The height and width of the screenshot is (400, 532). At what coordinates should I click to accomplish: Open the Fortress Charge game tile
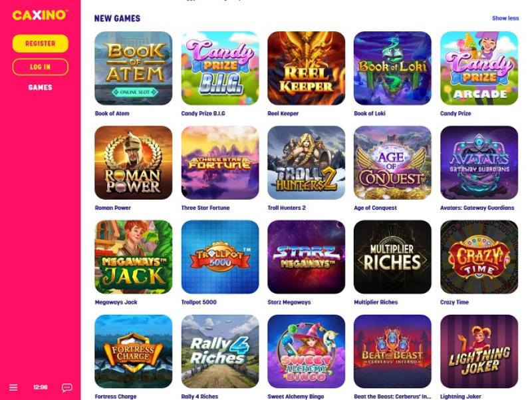pyautogui.click(x=134, y=351)
